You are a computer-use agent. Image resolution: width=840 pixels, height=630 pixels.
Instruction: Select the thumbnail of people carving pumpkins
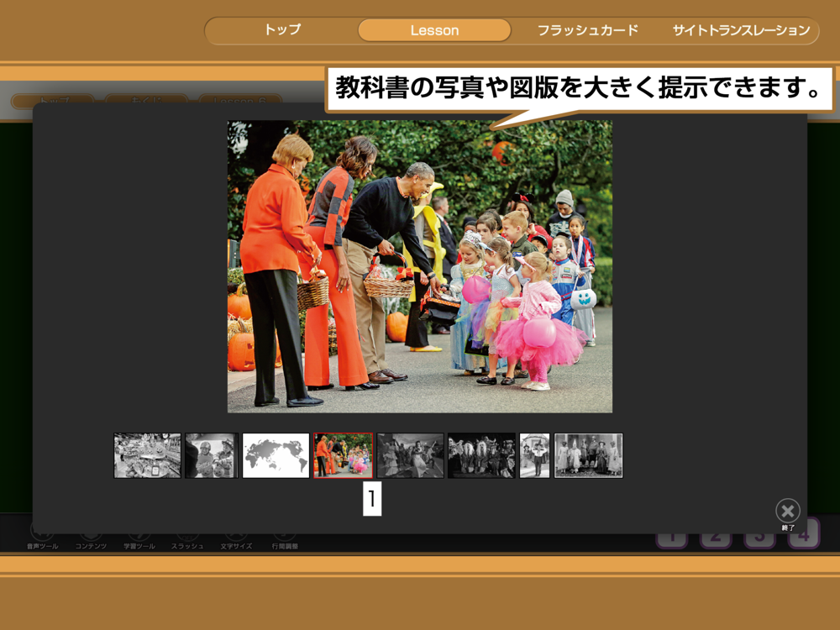[212, 455]
